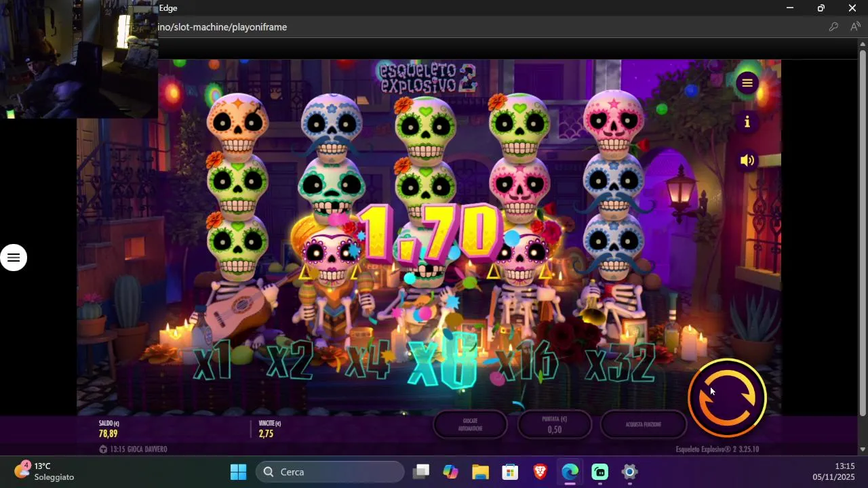Click the game version text 3.25.10

747,449
